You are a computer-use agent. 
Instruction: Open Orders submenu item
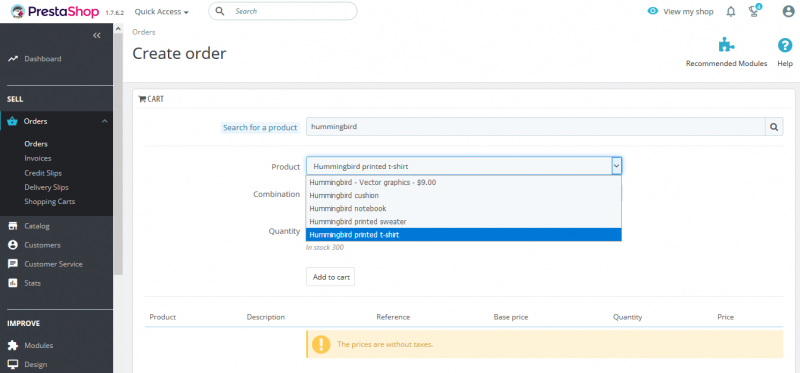tap(36, 144)
